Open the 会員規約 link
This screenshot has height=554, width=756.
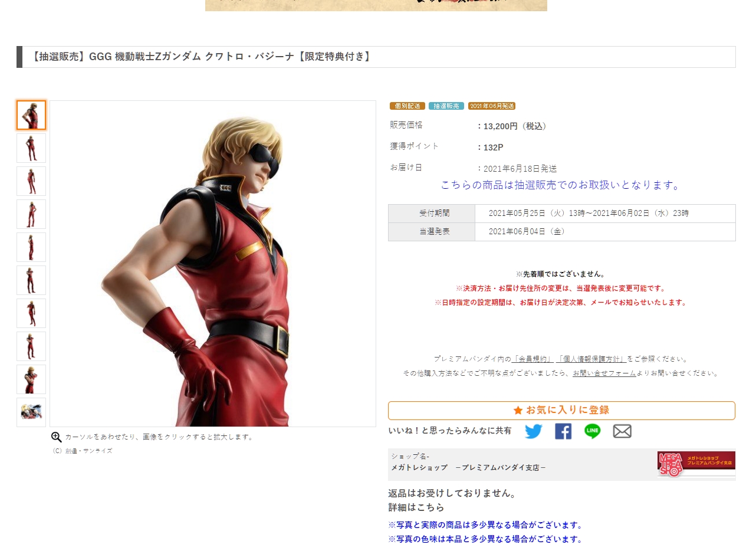click(533, 359)
